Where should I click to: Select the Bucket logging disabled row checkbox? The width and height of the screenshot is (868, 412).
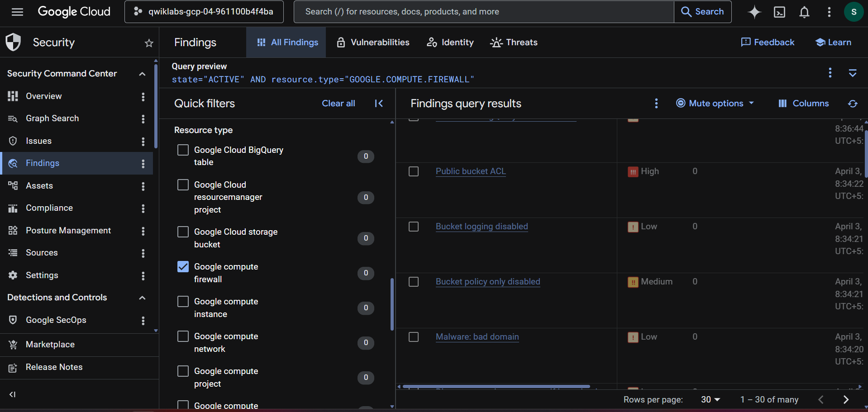414,227
